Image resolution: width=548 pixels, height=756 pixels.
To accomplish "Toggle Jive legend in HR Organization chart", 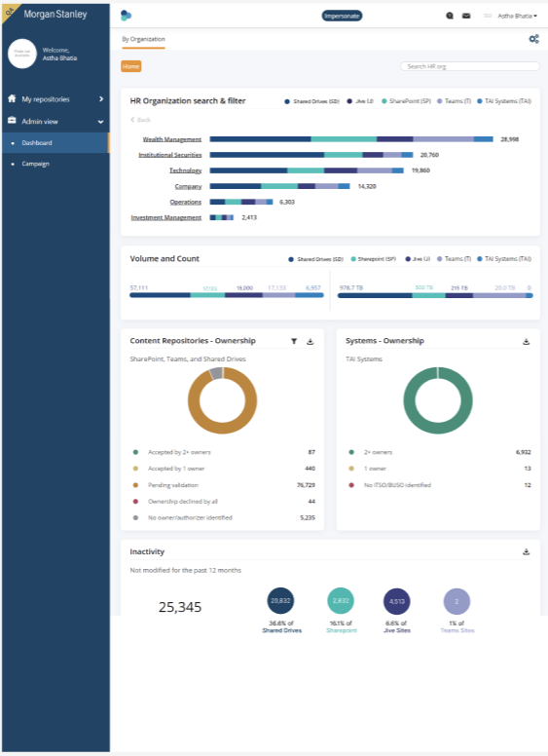I will (x=360, y=101).
